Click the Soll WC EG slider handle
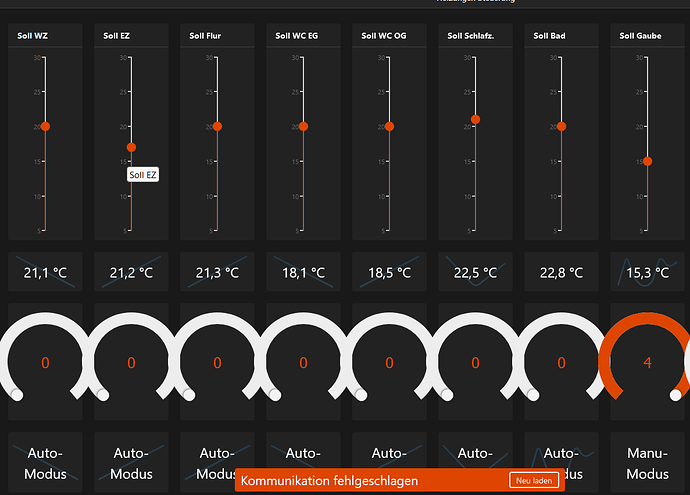Screen dimensions: 690x495 [303, 127]
